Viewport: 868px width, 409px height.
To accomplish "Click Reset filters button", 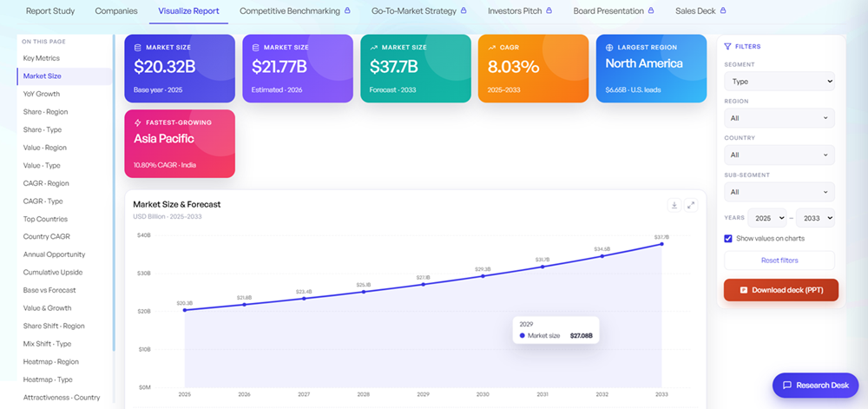I will (x=779, y=261).
